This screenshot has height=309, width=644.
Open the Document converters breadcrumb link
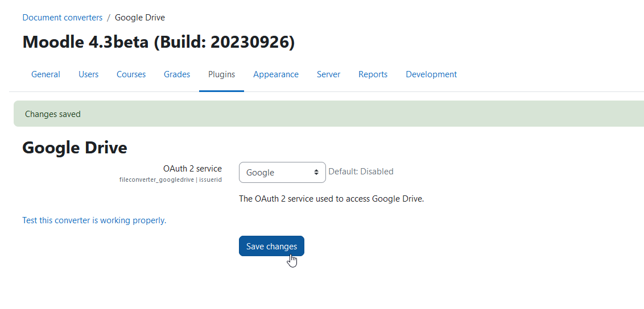click(63, 18)
